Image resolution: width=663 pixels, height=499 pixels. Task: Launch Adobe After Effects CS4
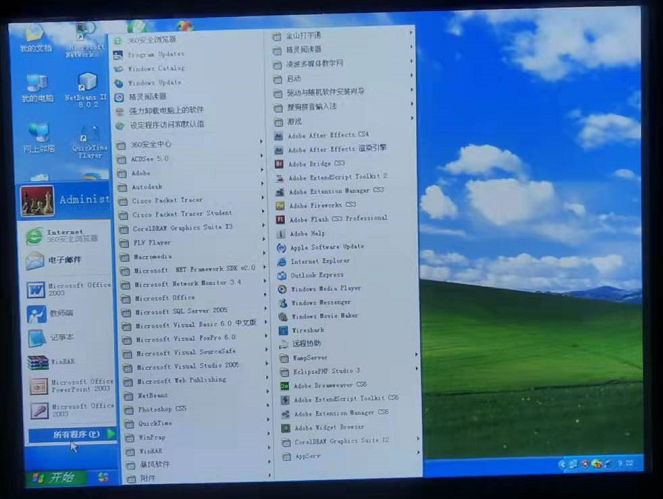point(327,134)
